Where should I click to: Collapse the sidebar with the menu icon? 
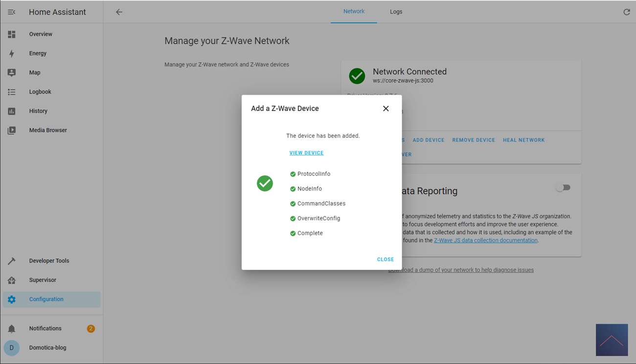pos(12,12)
